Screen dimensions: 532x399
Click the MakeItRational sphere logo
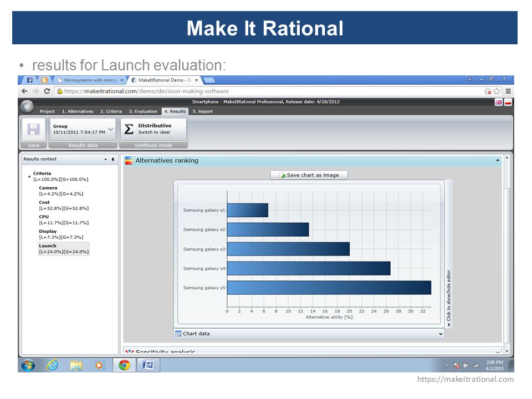pyautogui.click(x=27, y=106)
